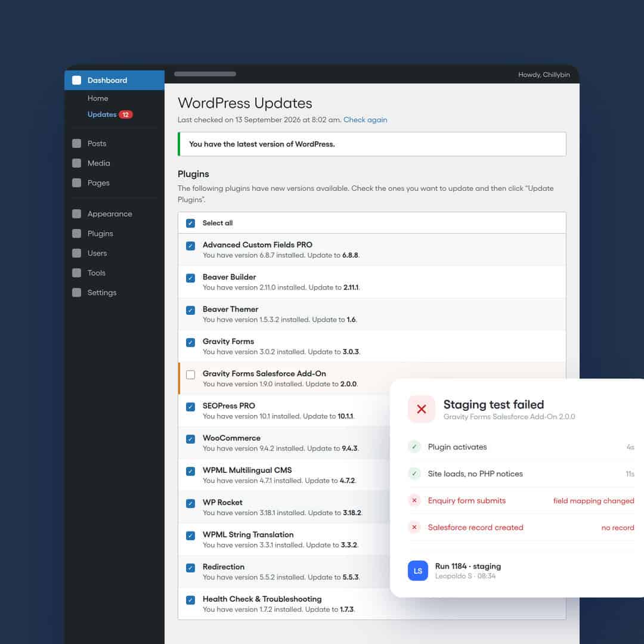Go to Home submenu item
Screen dimensions: 644x644
98,98
